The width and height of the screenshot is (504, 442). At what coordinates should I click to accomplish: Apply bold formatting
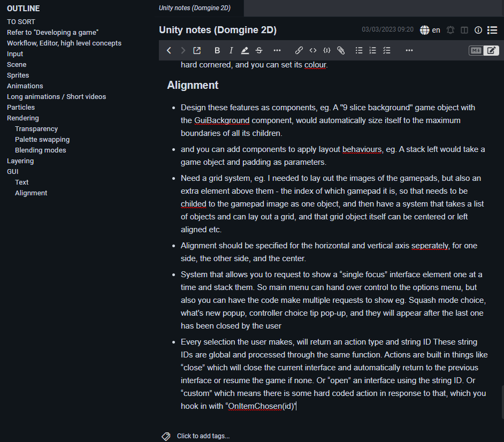point(217,50)
